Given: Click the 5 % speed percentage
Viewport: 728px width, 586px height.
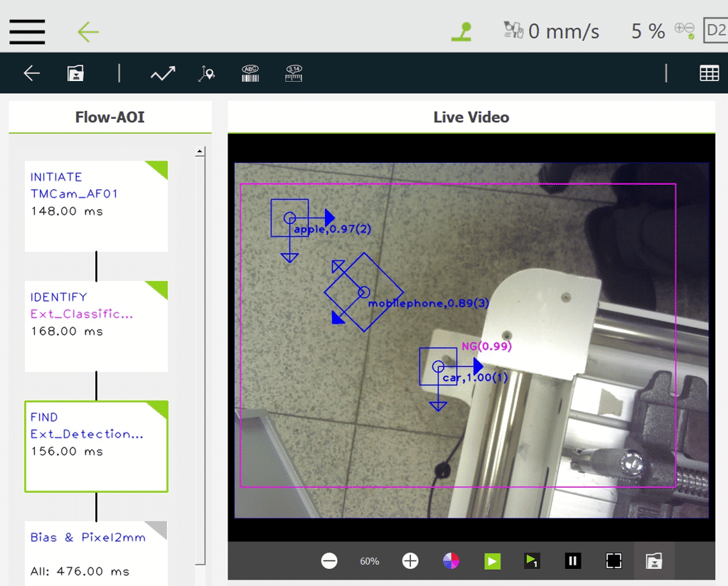Looking at the screenshot, I should coord(648,31).
